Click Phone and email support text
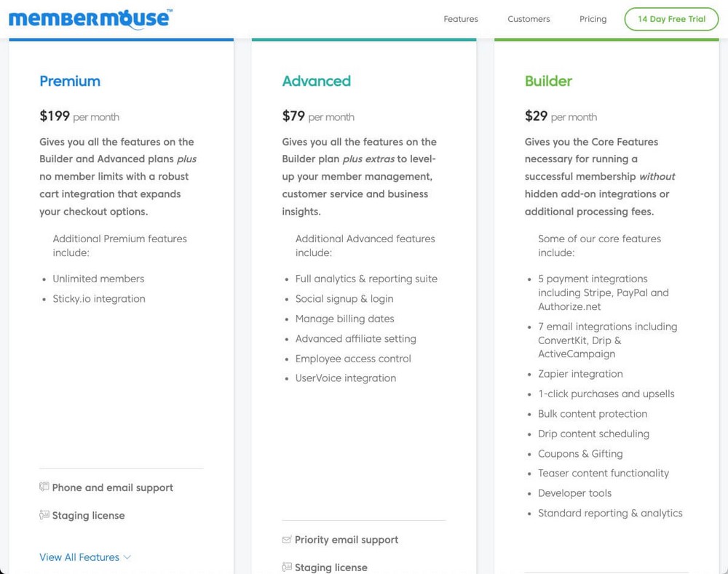The width and height of the screenshot is (728, 574). click(112, 487)
